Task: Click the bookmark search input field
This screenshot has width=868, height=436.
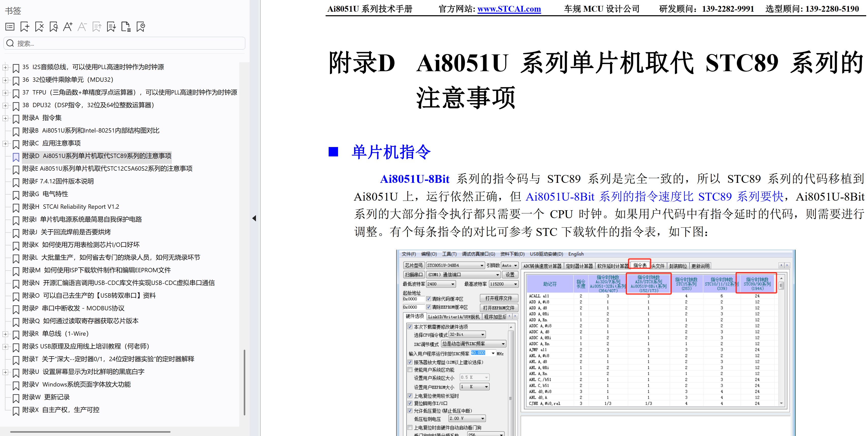Action: (124, 43)
